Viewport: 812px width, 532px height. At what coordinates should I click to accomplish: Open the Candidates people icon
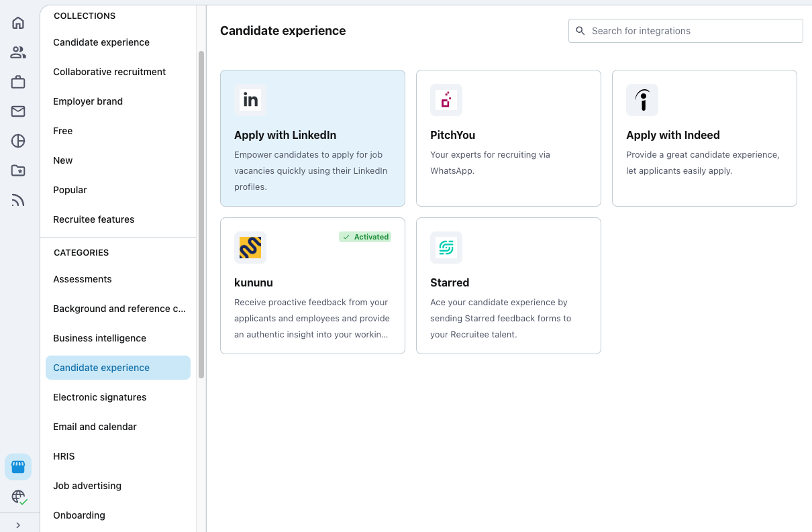tap(18, 52)
